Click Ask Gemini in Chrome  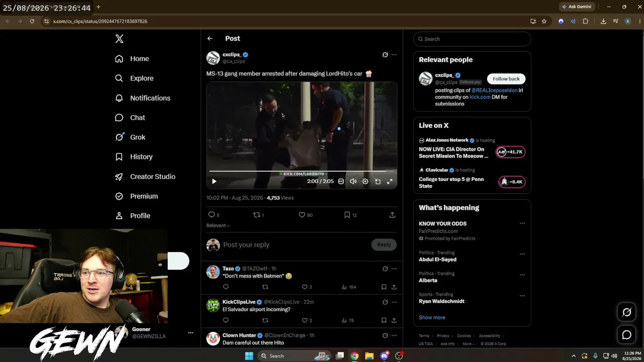click(x=576, y=7)
